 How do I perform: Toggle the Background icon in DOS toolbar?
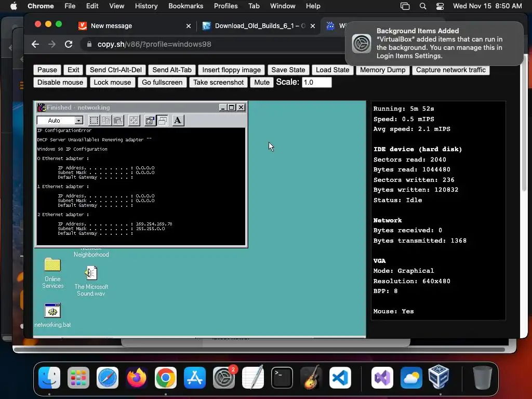pyautogui.click(x=162, y=121)
